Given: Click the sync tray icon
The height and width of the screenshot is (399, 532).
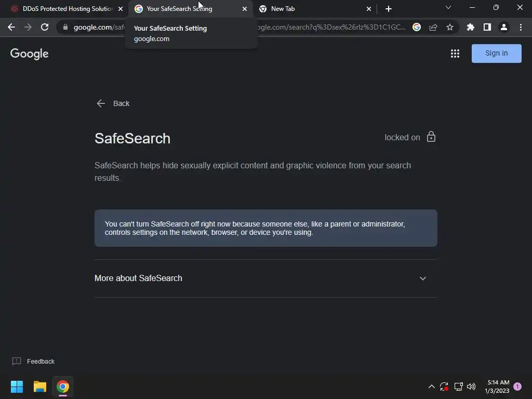Looking at the screenshot, I should [444, 387].
